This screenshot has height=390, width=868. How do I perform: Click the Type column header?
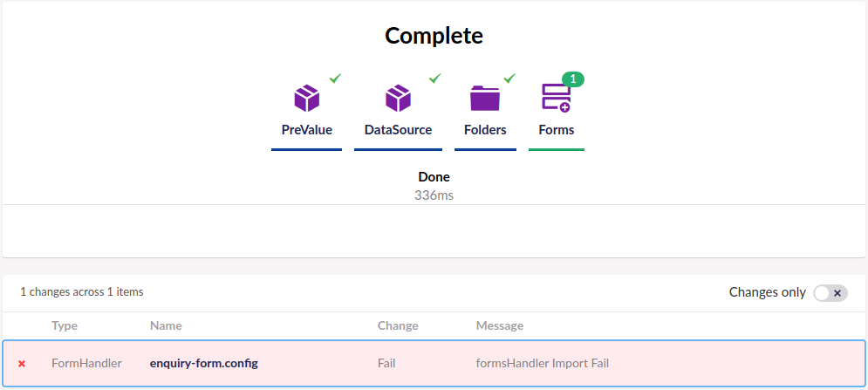tap(65, 325)
